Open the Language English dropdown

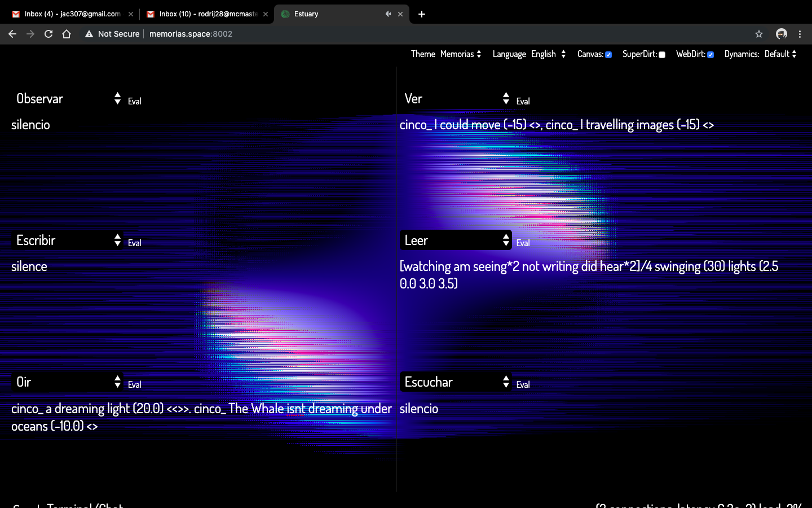click(x=548, y=54)
